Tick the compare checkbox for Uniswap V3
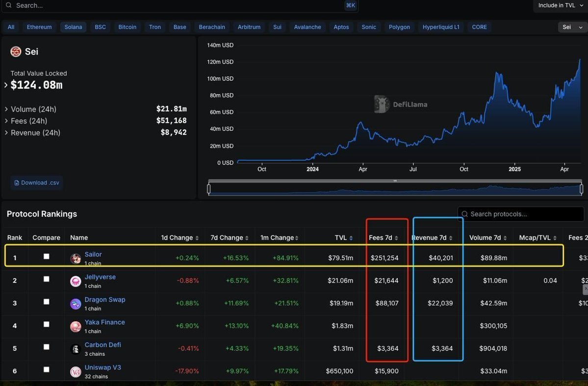This screenshot has height=386, width=588. coord(46,369)
